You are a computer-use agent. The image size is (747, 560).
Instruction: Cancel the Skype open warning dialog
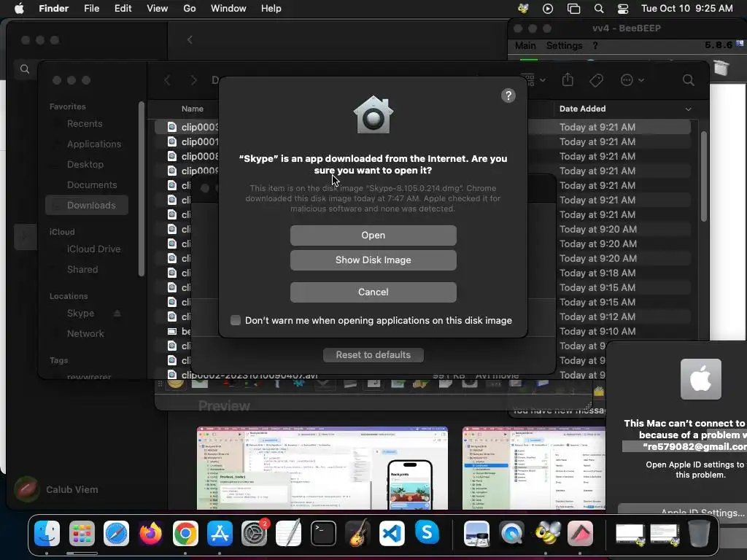click(x=373, y=292)
